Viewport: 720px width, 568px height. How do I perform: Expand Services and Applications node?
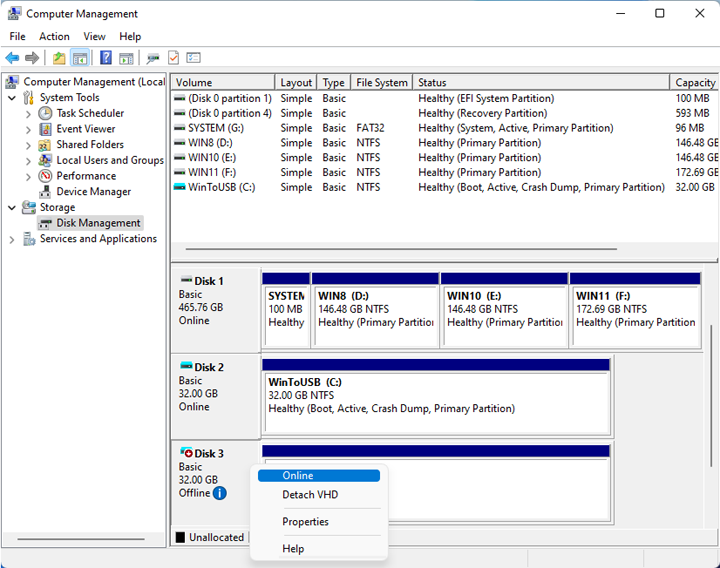tap(12, 239)
